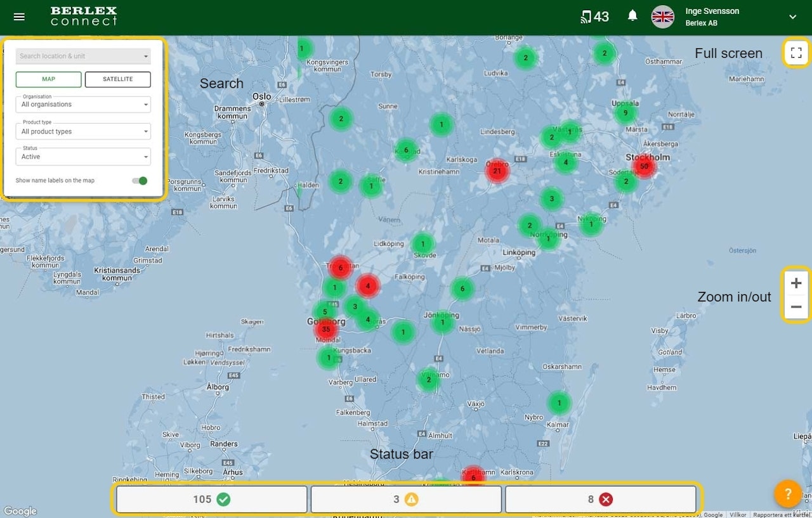Screen dimensions: 812x518
Task: Click the red Stockholm cluster of 50
Action: click(644, 167)
